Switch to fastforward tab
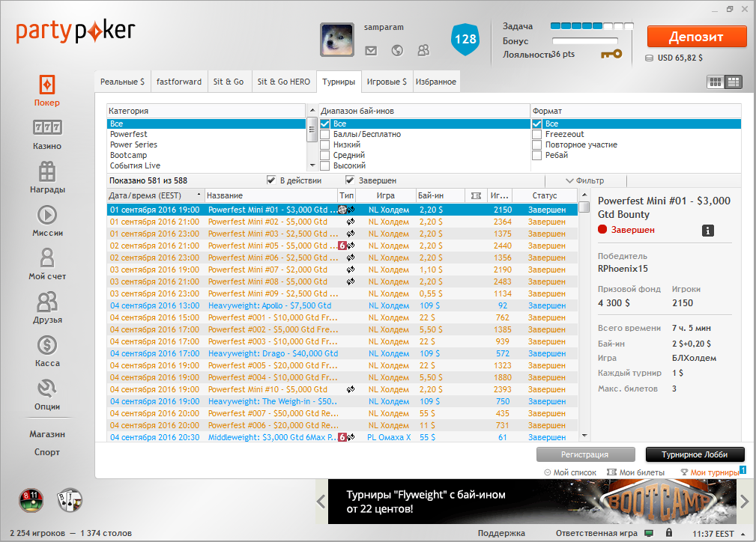This screenshot has width=756, height=542. (179, 82)
